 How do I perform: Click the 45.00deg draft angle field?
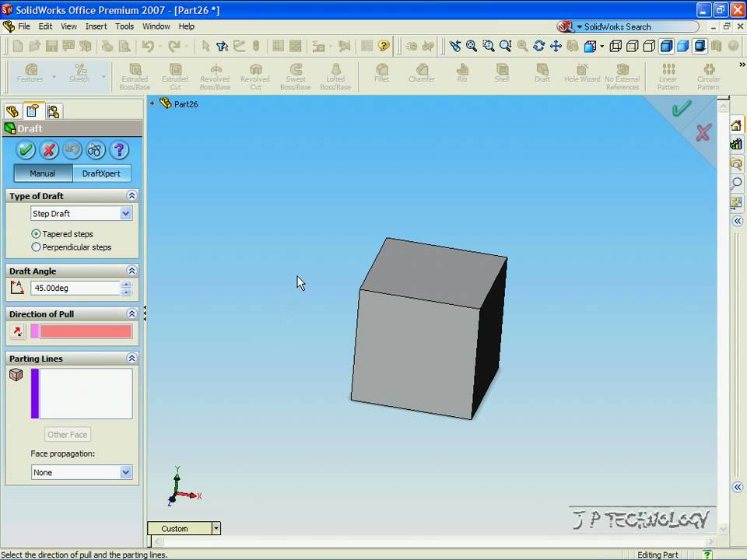click(75, 288)
